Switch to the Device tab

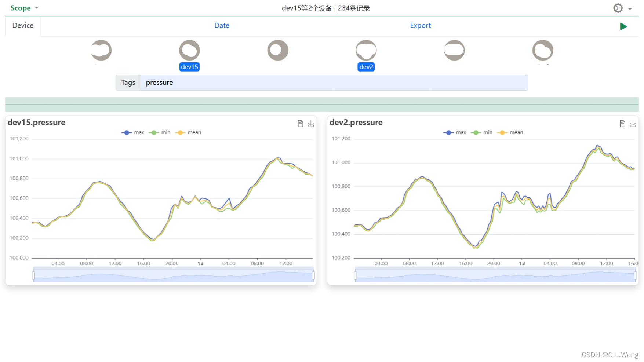[23, 26]
